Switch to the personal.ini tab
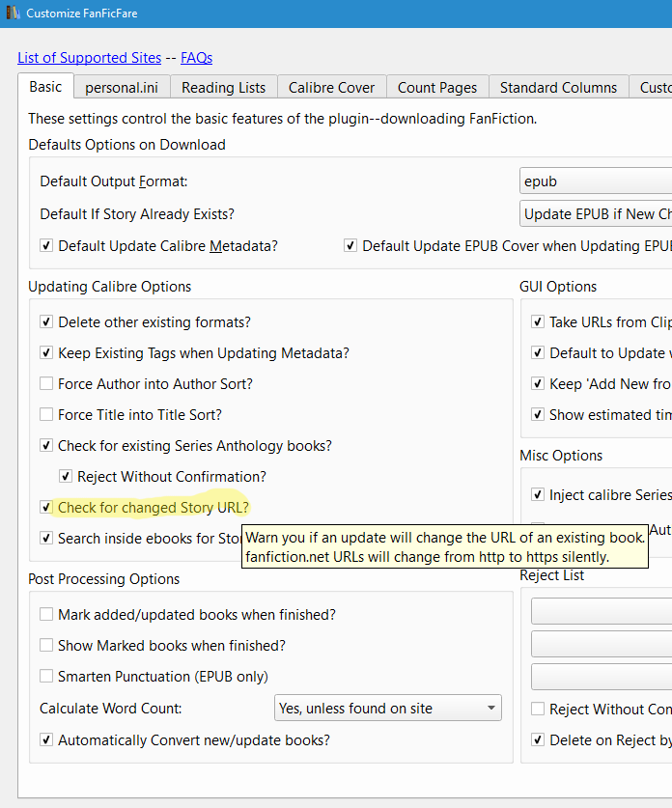The height and width of the screenshot is (808, 672). point(122,88)
